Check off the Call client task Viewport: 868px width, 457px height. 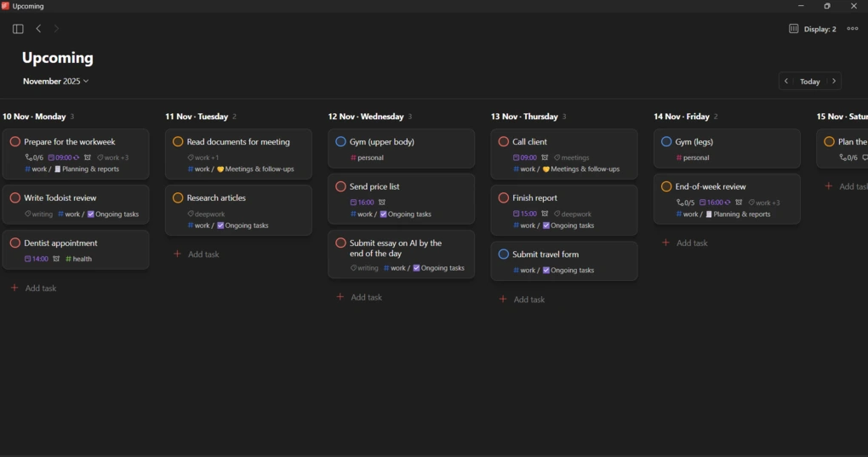504,142
